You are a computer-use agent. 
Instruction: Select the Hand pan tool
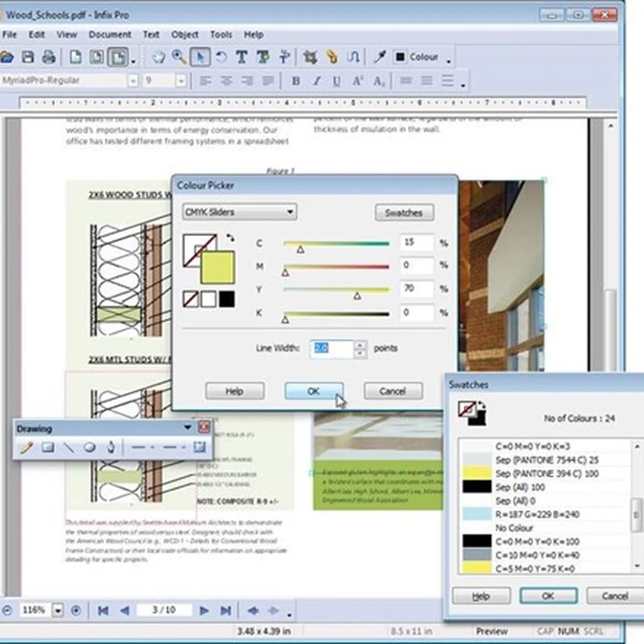158,57
